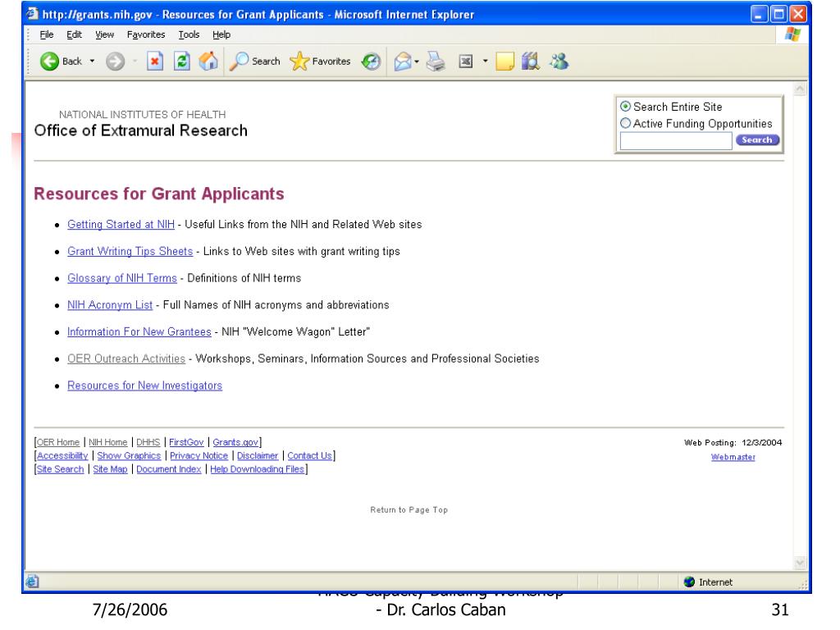Open the View menu
The height and width of the screenshot is (630, 840).
click(x=104, y=34)
